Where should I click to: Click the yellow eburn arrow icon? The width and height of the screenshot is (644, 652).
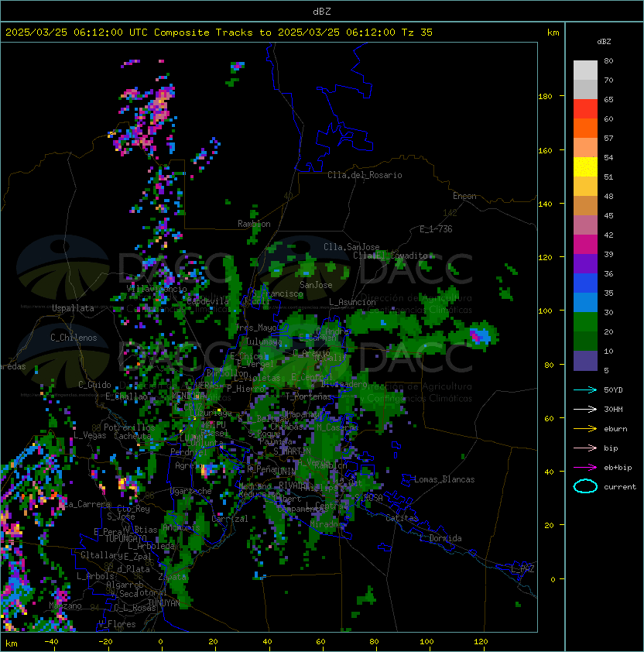tap(585, 429)
